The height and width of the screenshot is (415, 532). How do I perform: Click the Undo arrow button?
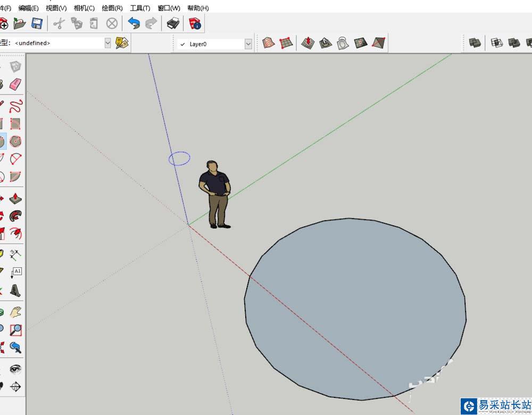(x=134, y=23)
